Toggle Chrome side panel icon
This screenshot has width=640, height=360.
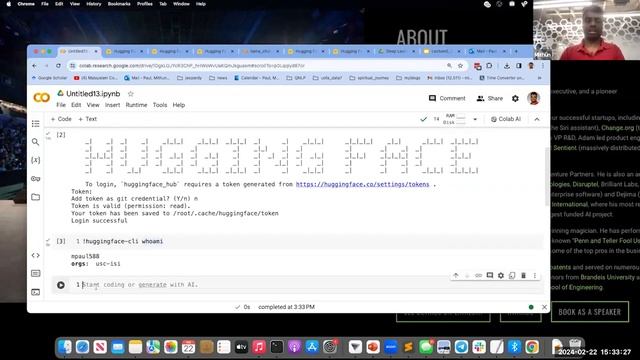(x=519, y=66)
